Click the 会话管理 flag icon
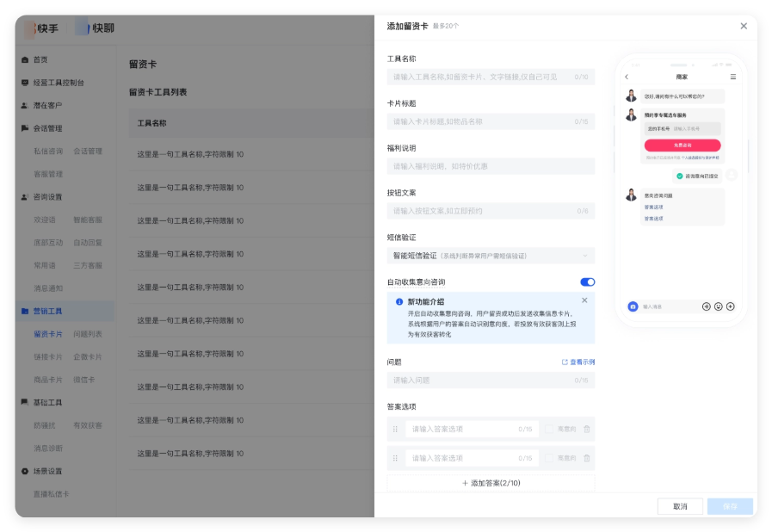The width and height of the screenshot is (772, 532). coord(26,127)
